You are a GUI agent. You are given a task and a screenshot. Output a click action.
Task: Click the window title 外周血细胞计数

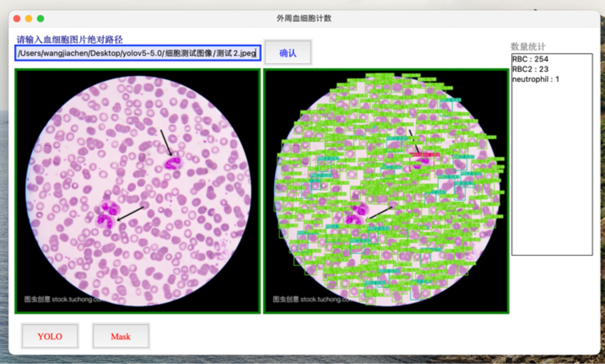point(304,18)
